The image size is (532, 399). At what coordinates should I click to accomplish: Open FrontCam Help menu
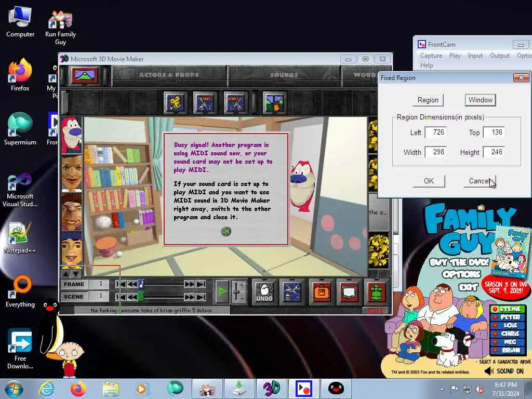pos(427,65)
